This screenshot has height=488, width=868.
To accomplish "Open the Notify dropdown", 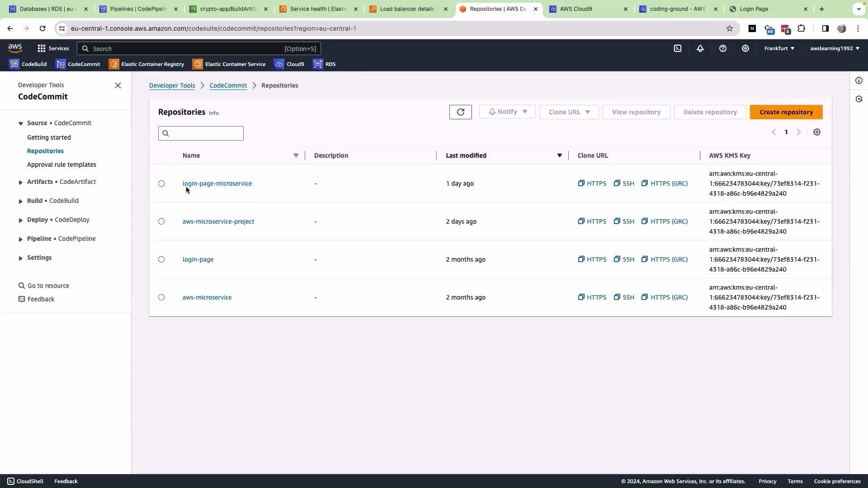I will tap(507, 112).
